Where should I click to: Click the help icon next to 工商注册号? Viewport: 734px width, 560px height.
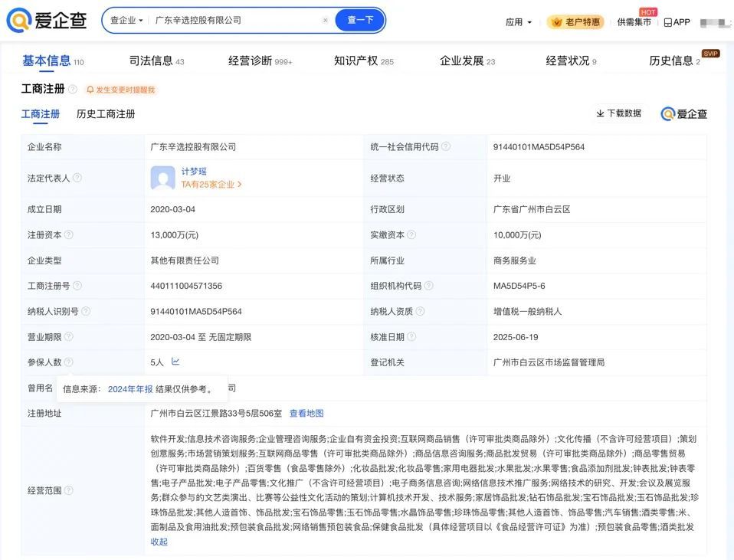point(77,286)
